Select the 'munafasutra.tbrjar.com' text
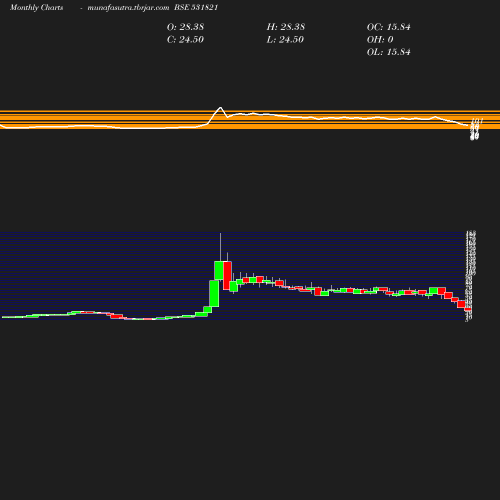This screenshot has height=500, width=500. 128,8
